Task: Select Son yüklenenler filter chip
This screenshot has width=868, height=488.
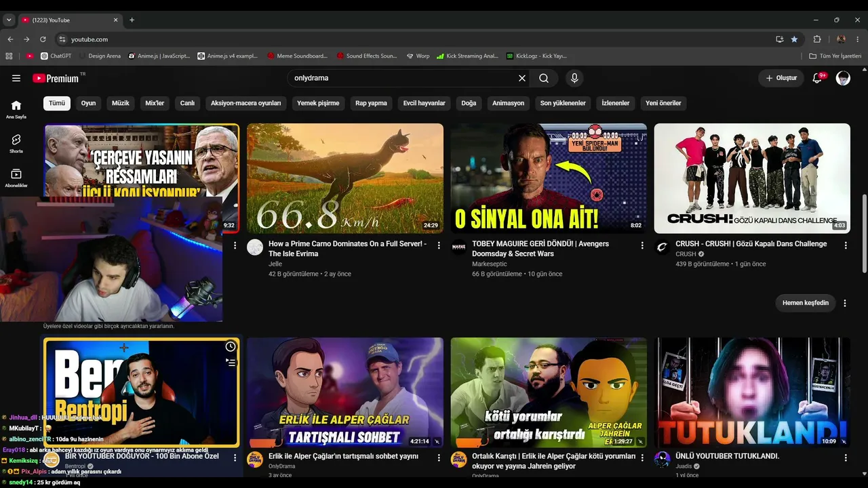Action: (x=563, y=103)
